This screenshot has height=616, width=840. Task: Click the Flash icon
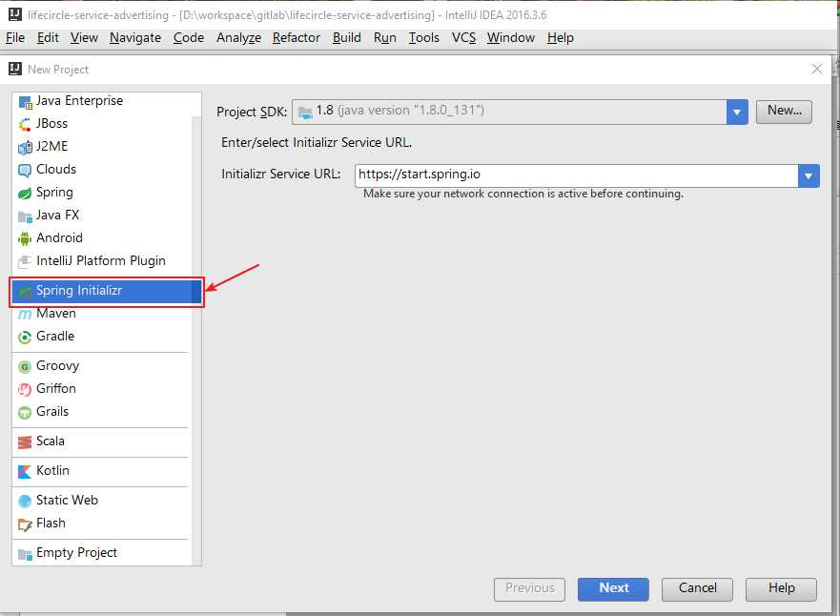[x=25, y=524]
